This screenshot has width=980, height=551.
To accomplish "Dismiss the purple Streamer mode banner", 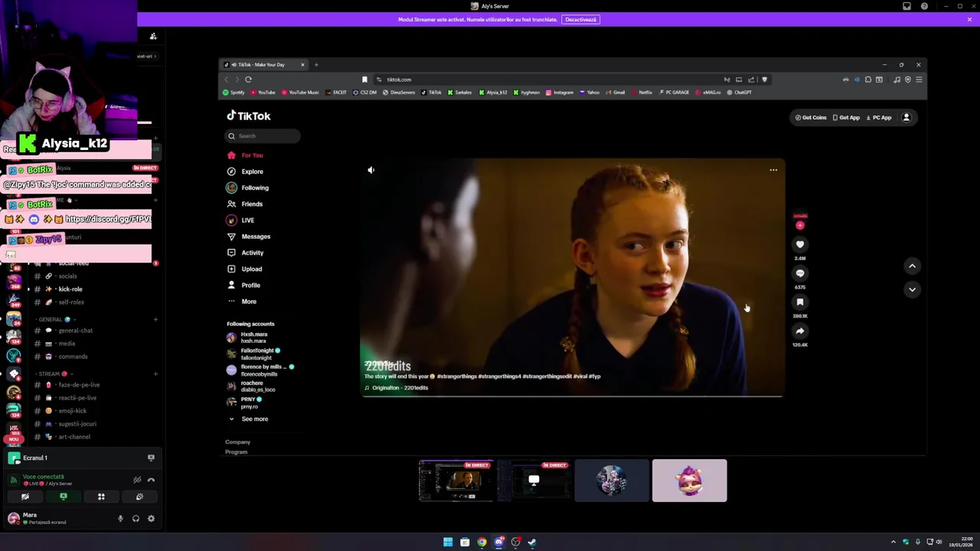I will coord(969,19).
